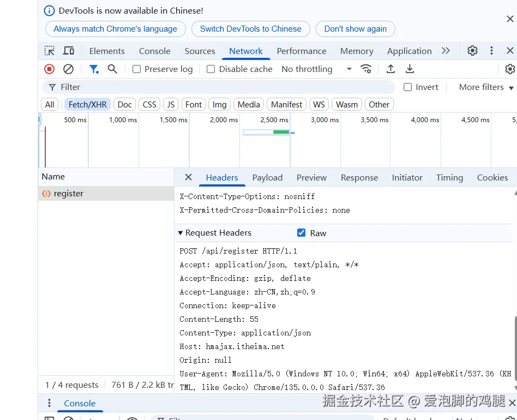Open the No throttling dropdown
This screenshot has width=517, height=420.
click(316, 69)
